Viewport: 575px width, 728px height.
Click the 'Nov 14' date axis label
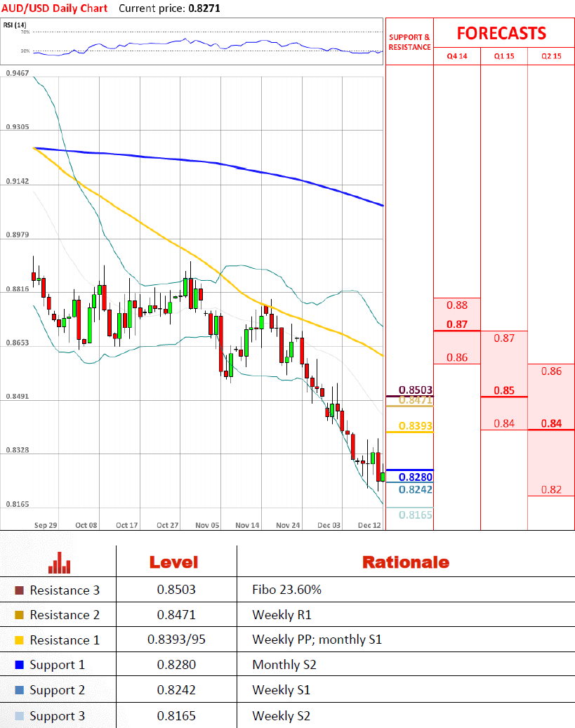click(x=247, y=525)
